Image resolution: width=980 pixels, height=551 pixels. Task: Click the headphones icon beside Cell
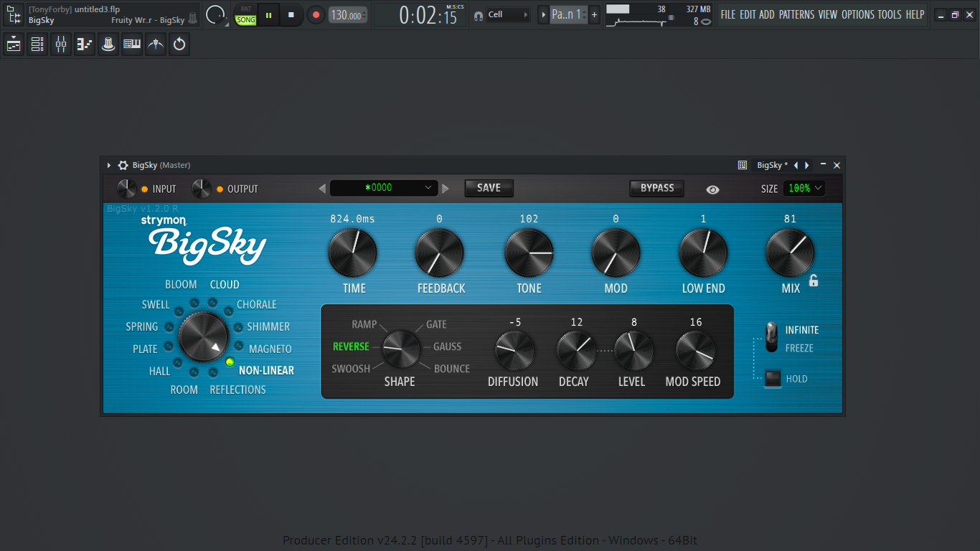pos(479,15)
